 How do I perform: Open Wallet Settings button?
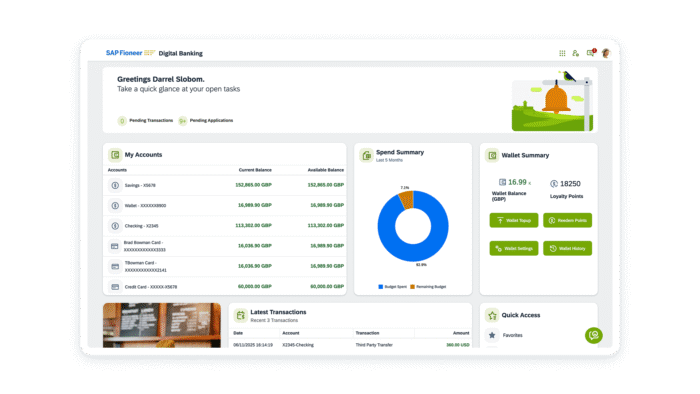coord(514,249)
